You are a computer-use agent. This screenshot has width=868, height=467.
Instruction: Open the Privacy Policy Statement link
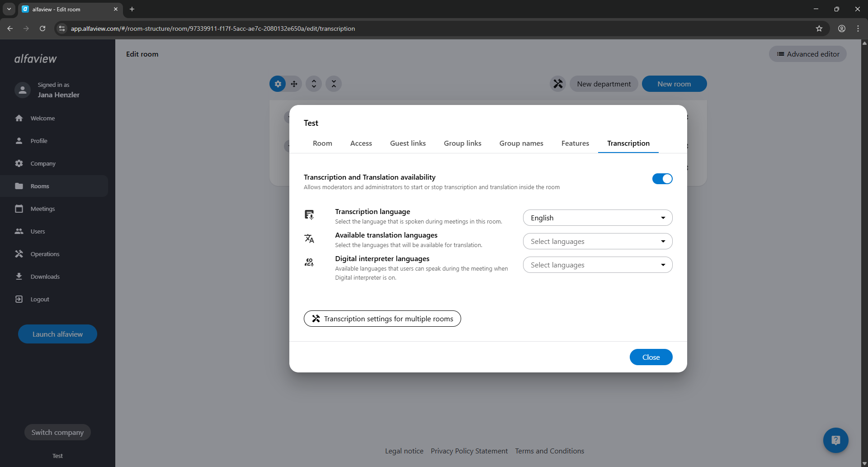click(469, 451)
